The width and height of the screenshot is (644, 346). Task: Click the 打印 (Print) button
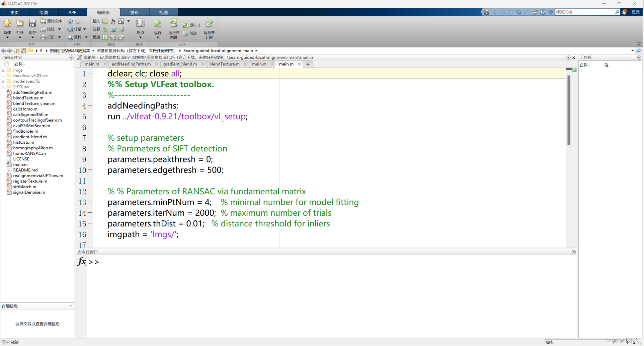click(x=48, y=37)
